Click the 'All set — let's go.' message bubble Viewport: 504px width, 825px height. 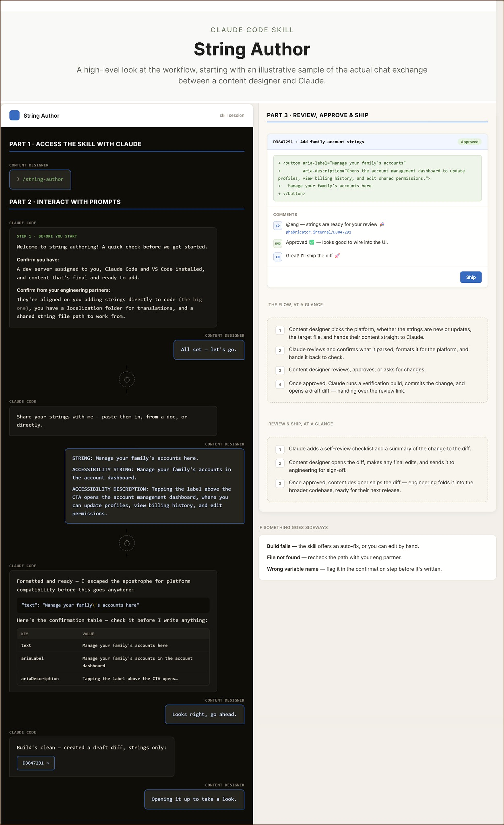pyautogui.click(x=209, y=349)
